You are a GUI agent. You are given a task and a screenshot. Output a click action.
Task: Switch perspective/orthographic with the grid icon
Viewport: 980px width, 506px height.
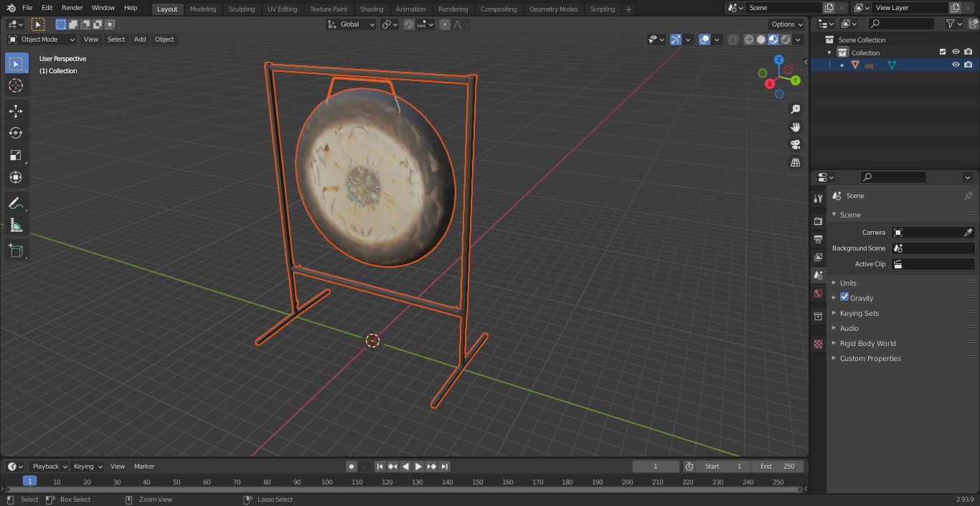click(795, 162)
